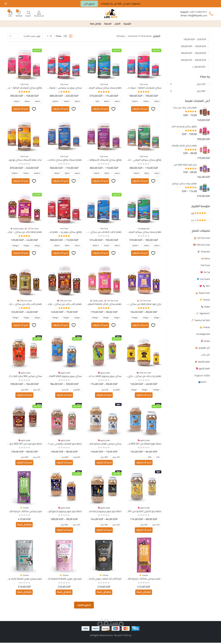Switch to list view layout icon
The image size is (221, 644).
point(65,36)
